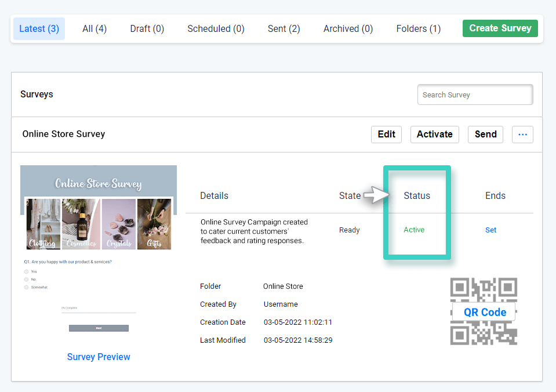Activate the Online Store Survey
The width and height of the screenshot is (556, 392).
pyautogui.click(x=434, y=134)
